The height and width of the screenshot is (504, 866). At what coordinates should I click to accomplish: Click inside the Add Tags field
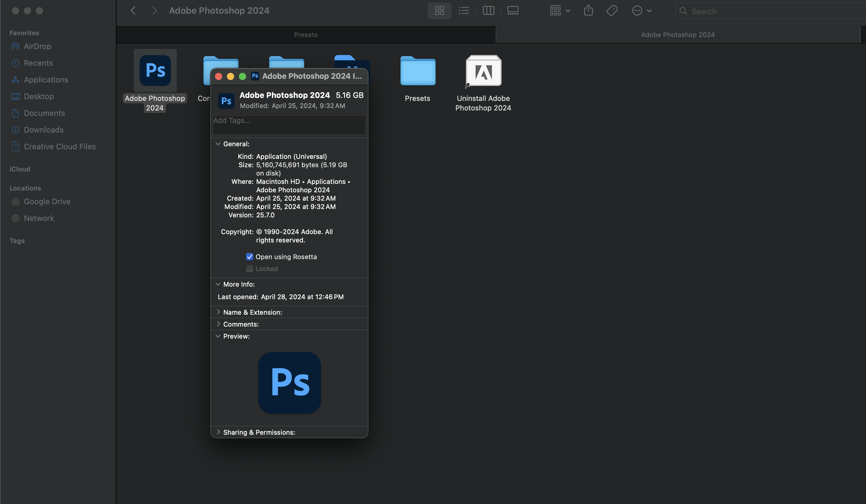(x=289, y=125)
